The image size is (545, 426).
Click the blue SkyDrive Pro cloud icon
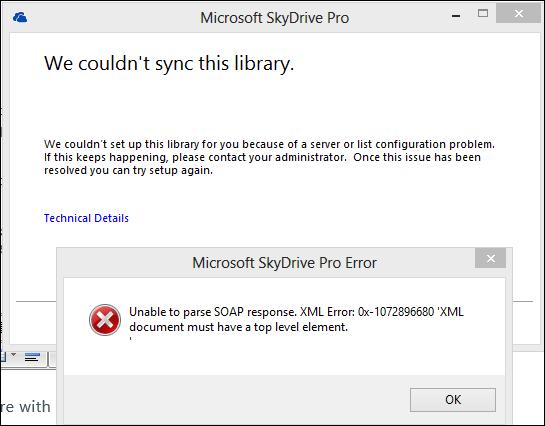[x=20, y=17]
